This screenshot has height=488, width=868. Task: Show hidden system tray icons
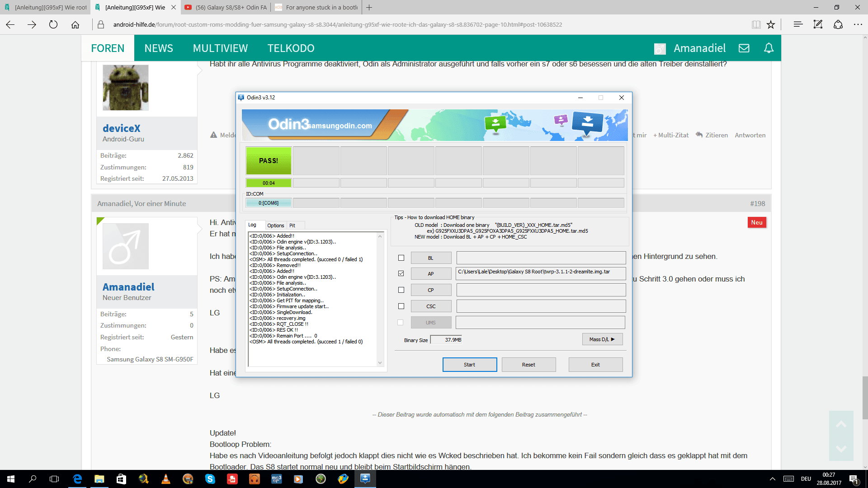coord(773,479)
